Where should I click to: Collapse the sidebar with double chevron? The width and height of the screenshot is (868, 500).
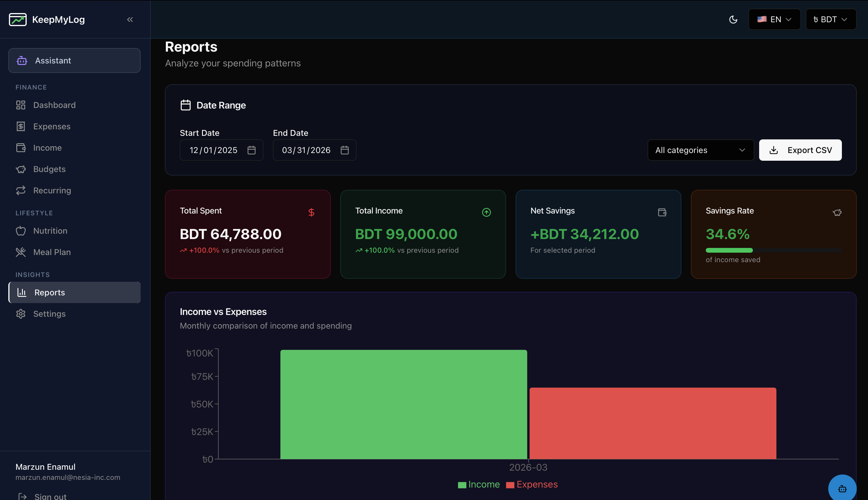[130, 20]
